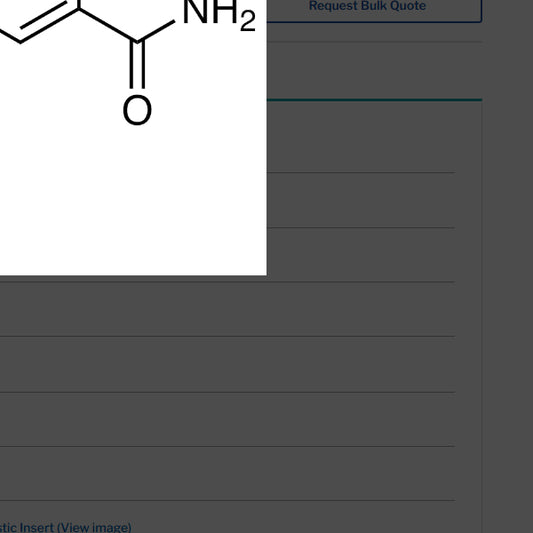Click the Request Bulk Quote button
Screen dimensions: 533x533
[367, 6]
